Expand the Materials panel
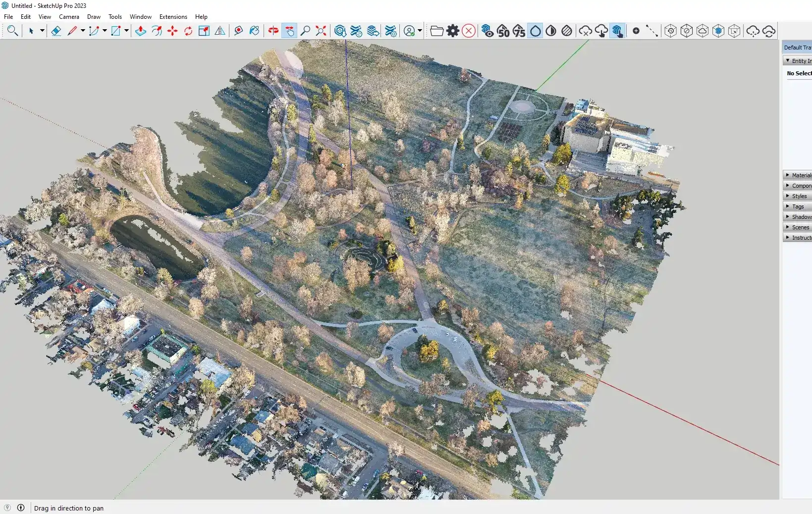 (x=798, y=175)
